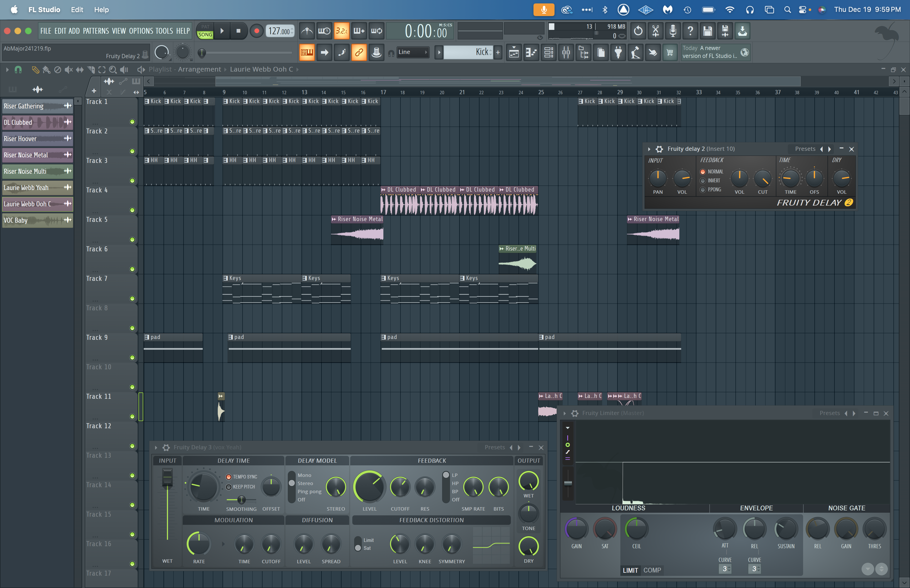Mute Track 9 with its green light
Screen dimensions: 910x588
point(132,358)
